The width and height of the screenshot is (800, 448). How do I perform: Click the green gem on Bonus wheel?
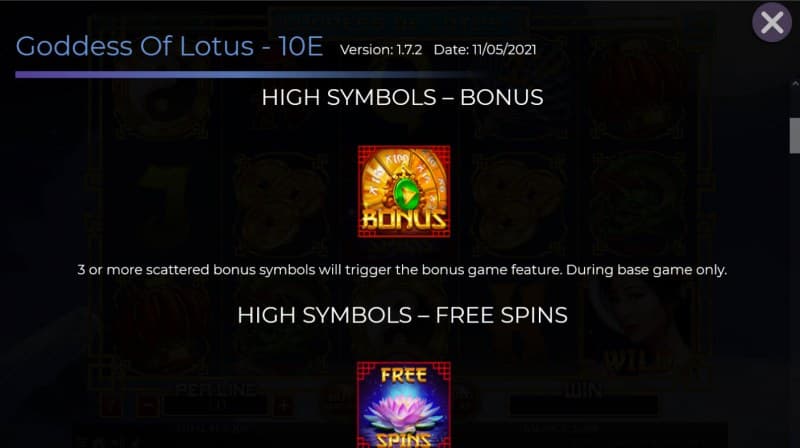[x=407, y=194]
